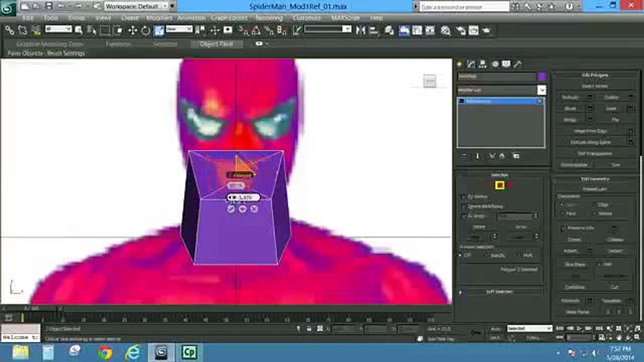
Task: Click the Extrude button
Action: [570, 97]
